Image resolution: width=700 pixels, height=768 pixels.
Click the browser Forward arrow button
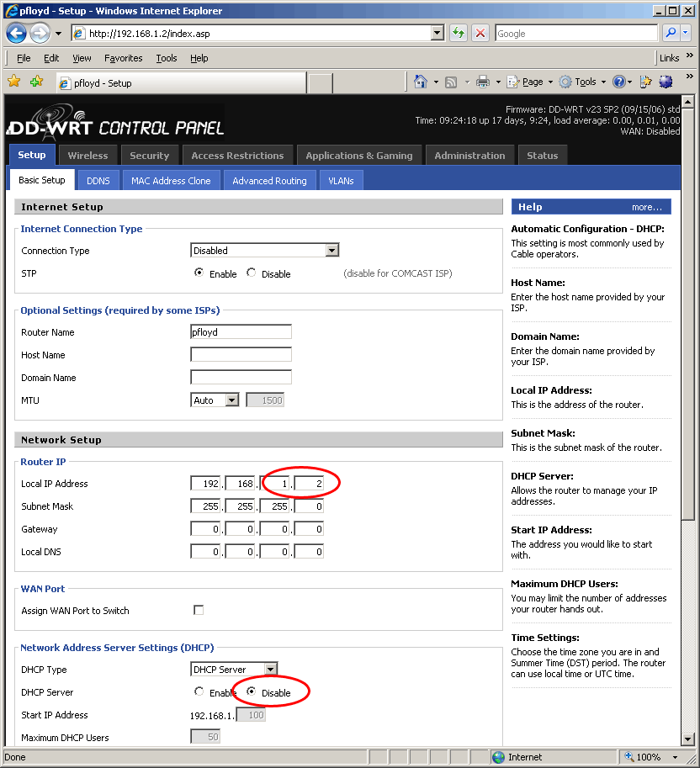coord(40,34)
